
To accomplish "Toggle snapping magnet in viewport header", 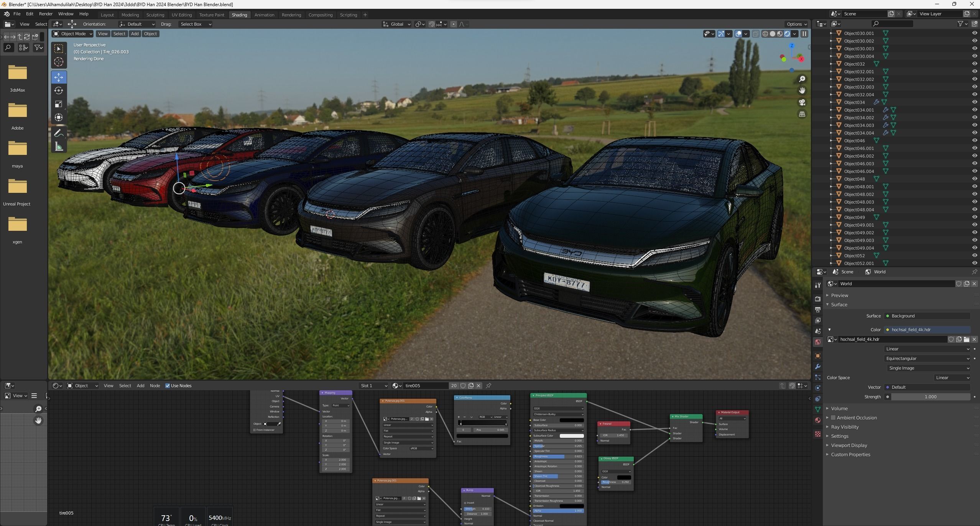I will 432,24.
